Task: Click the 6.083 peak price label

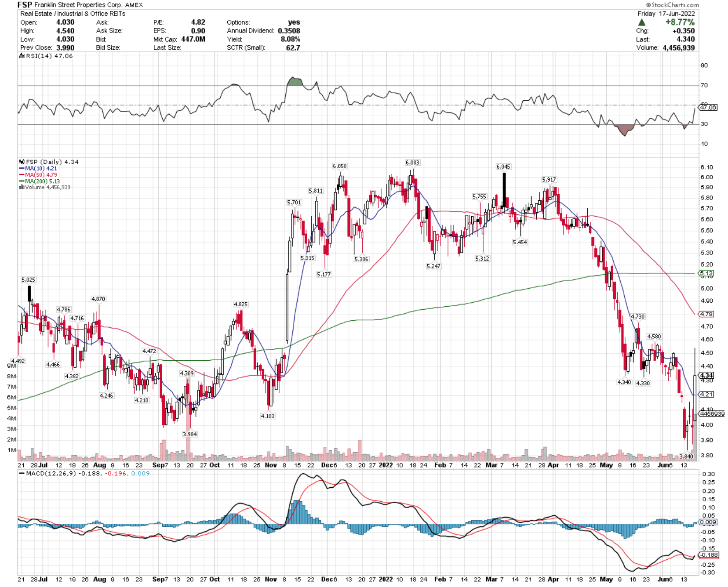Action: [412, 163]
